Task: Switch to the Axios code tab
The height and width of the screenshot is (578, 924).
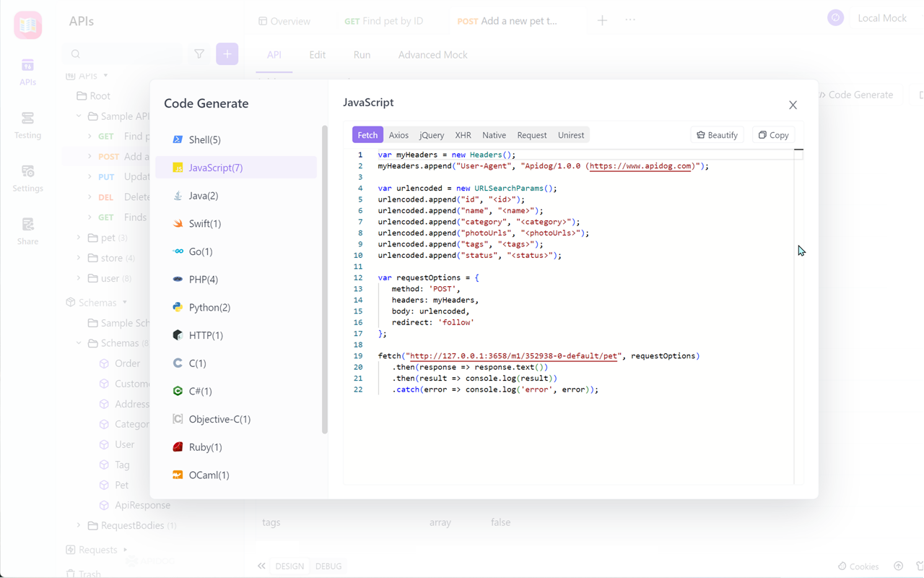Action: coord(399,134)
